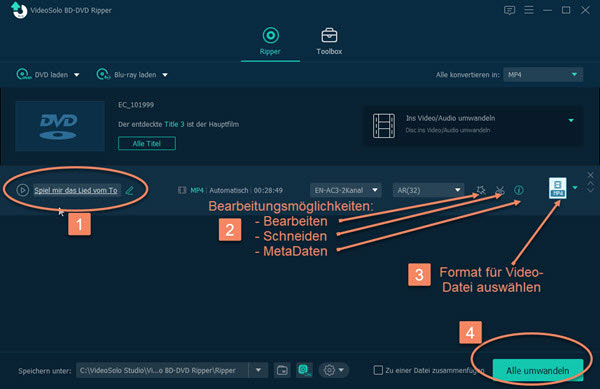Expand the save path dropdown arrow

[258, 370]
